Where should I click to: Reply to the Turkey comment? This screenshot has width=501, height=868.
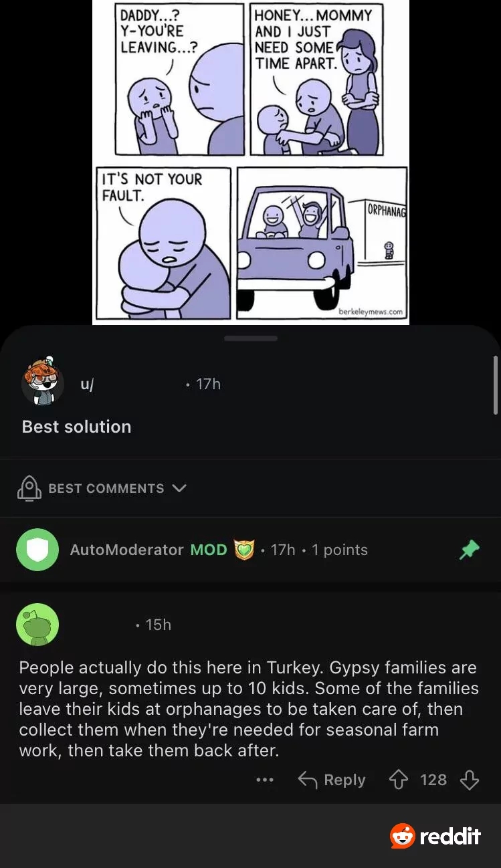click(332, 780)
